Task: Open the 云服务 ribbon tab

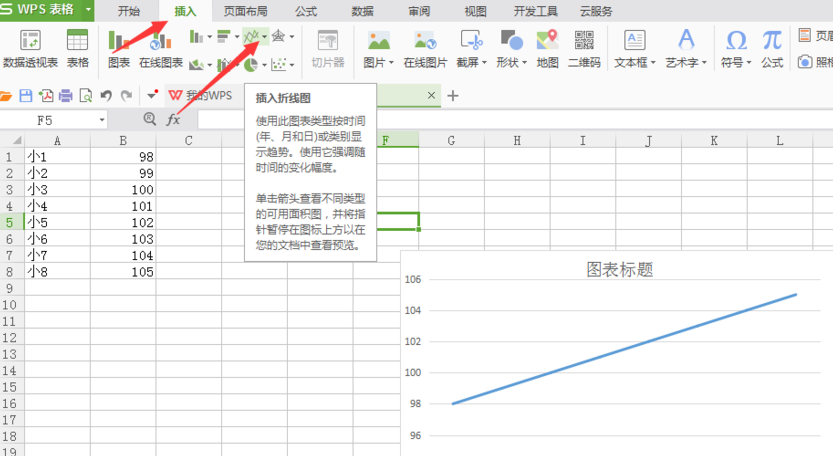Action: (596, 11)
